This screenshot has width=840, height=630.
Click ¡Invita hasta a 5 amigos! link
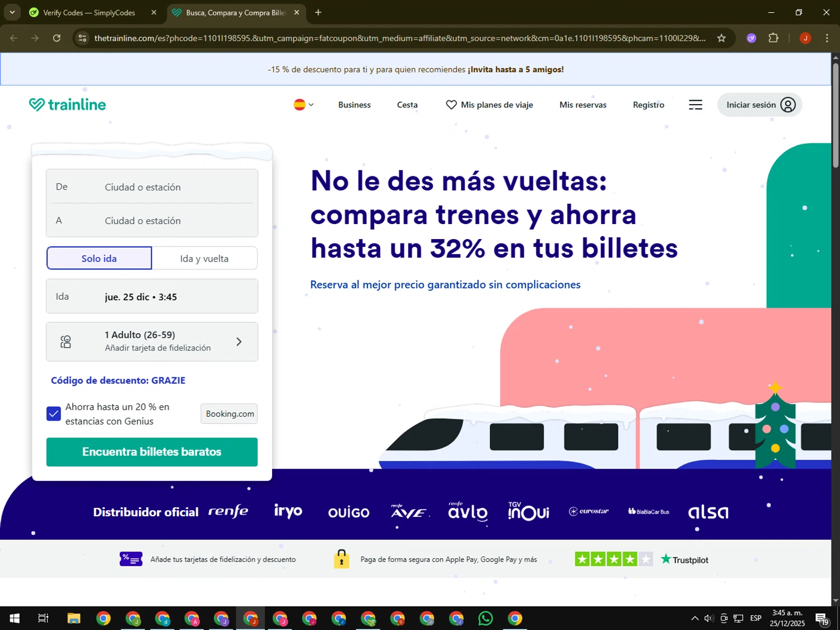[516, 69]
